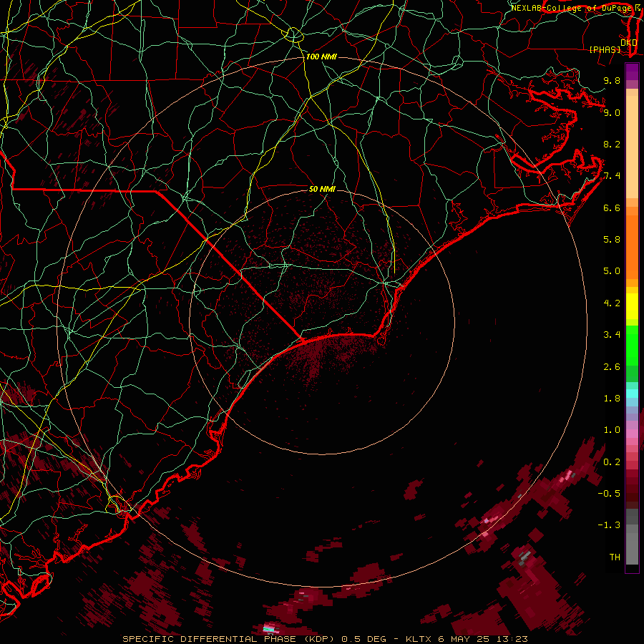
Task: Click the 100 NMI range ring label
Action: (321, 57)
